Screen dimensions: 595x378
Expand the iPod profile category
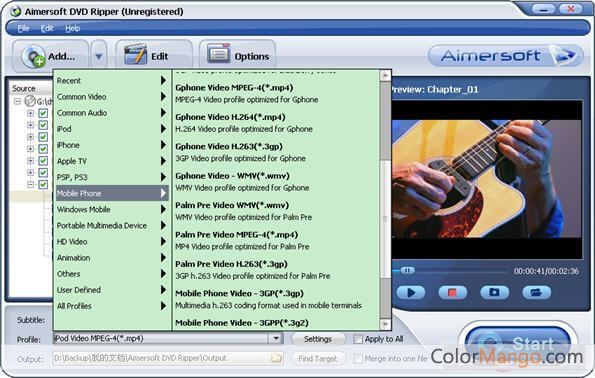point(112,129)
